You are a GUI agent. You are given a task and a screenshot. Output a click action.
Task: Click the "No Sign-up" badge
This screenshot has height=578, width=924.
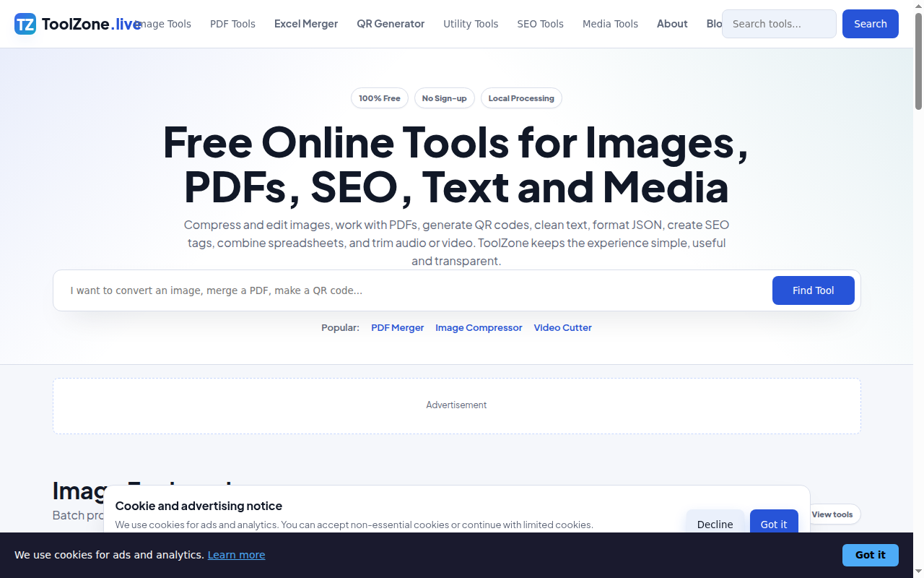tap(445, 98)
